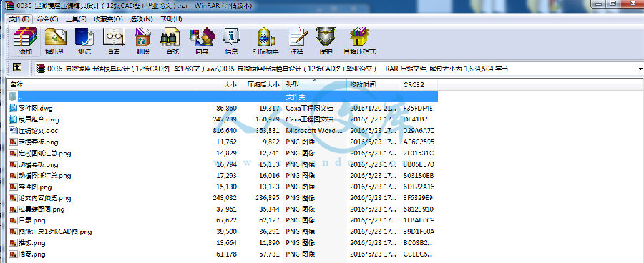Go up one folder level arrow button

pos(17,67)
